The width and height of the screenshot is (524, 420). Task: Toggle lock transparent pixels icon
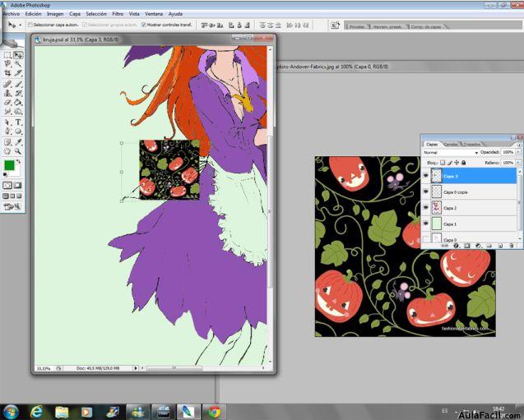(443, 163)
